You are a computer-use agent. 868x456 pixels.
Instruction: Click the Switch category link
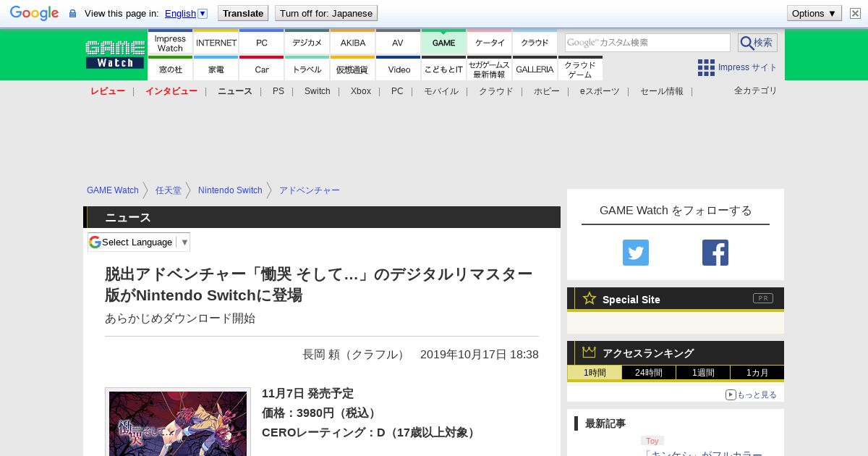[318, 91]
